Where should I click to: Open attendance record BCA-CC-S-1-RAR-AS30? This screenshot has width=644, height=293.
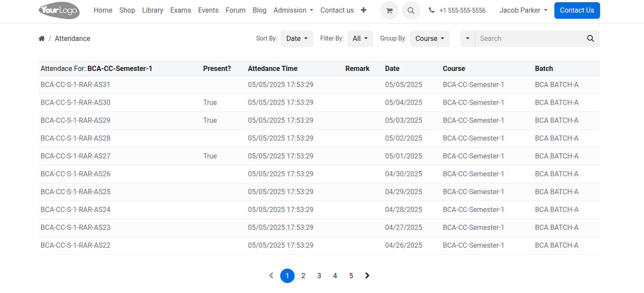coord(76,103)
